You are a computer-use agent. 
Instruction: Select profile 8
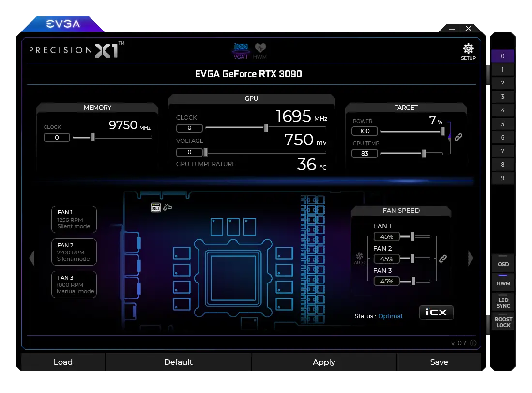click(x=502, y=165)
